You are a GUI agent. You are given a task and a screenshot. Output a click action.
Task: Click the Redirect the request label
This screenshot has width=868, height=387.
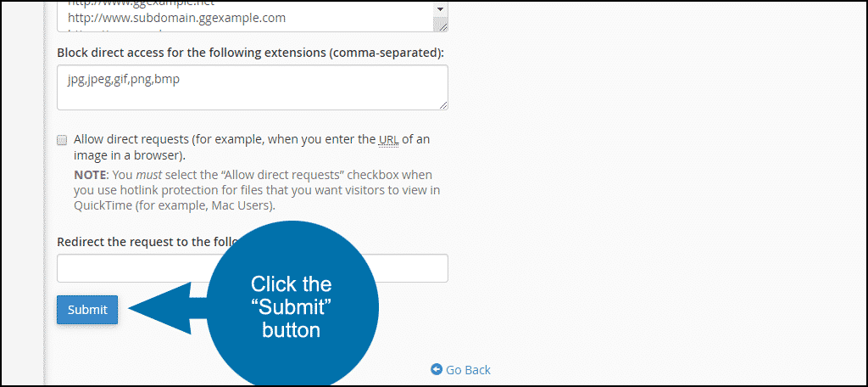pos(148,242)
